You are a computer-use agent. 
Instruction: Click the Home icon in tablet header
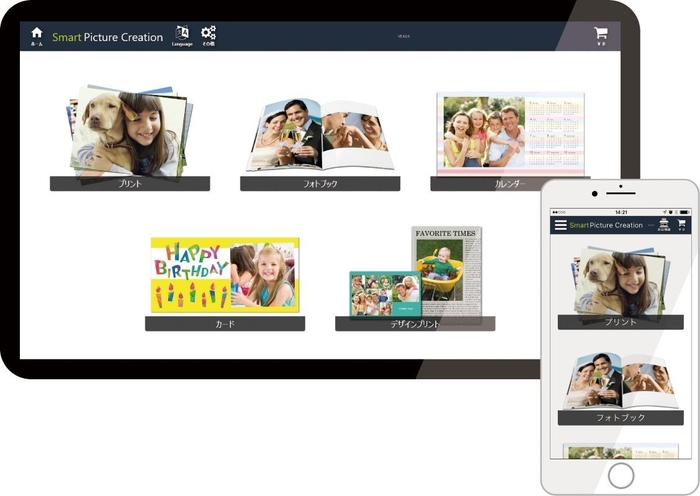pos(37,36)
